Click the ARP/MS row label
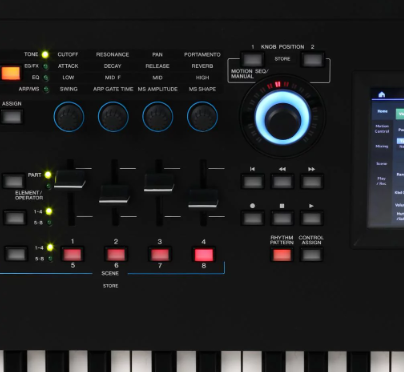 (29, 89)
